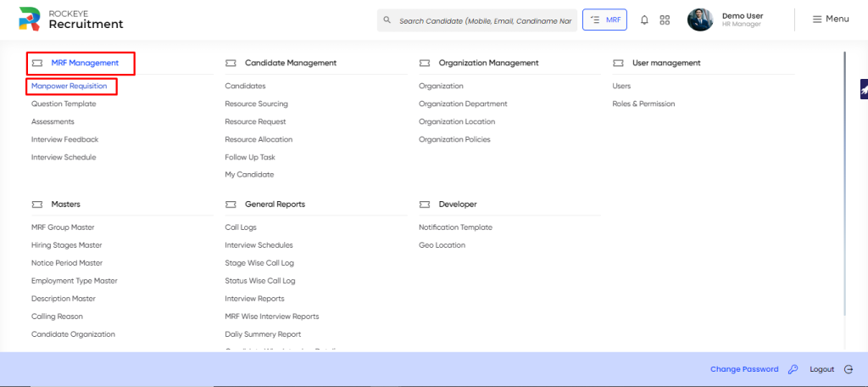
Task: Focus the Search Candidate input field
Action: click(477, 20)
